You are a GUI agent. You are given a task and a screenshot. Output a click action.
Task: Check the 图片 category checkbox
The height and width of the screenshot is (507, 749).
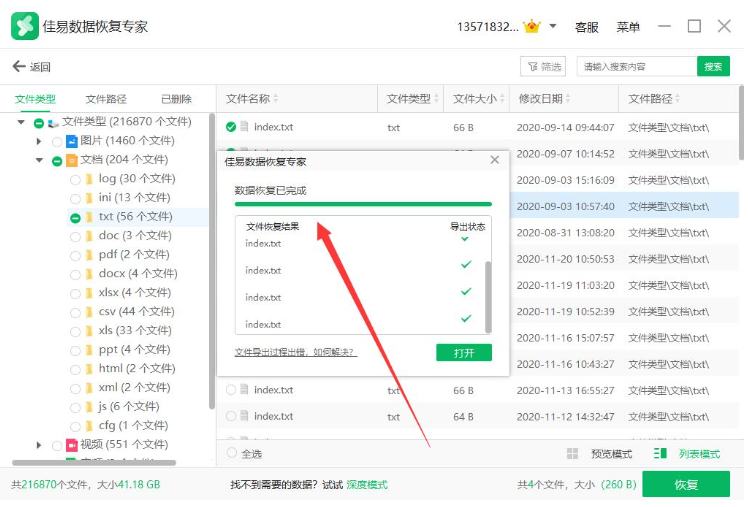(x=57, y=142)
